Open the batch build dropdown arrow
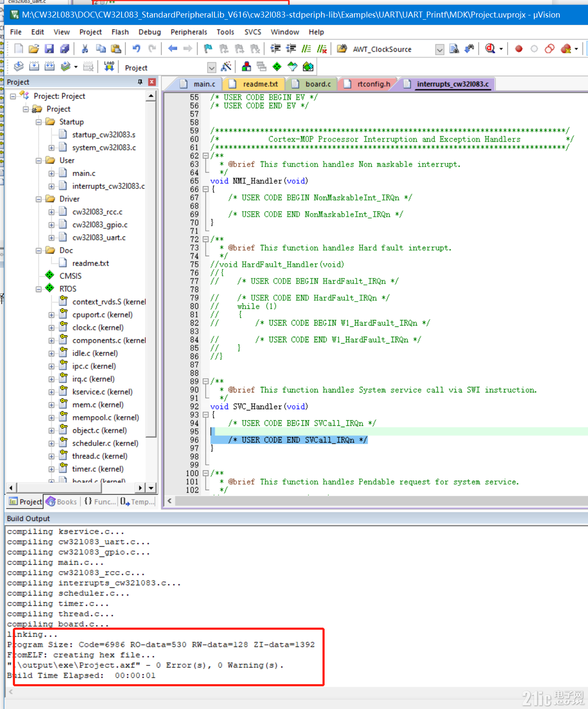 76,67
